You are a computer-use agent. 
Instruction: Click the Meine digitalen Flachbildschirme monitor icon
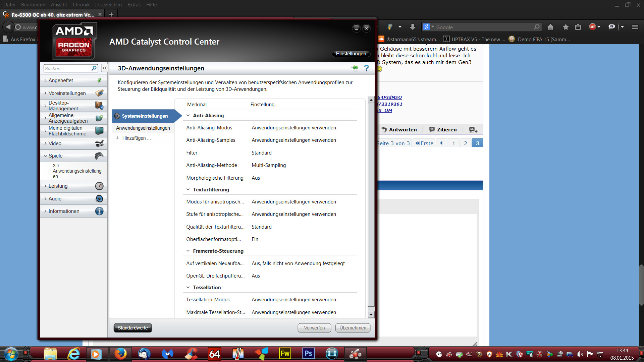(x=99, y=131)
